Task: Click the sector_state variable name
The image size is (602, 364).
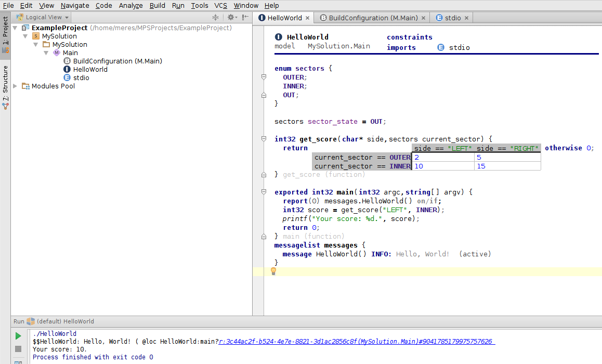Action: [x=333, y=121]
